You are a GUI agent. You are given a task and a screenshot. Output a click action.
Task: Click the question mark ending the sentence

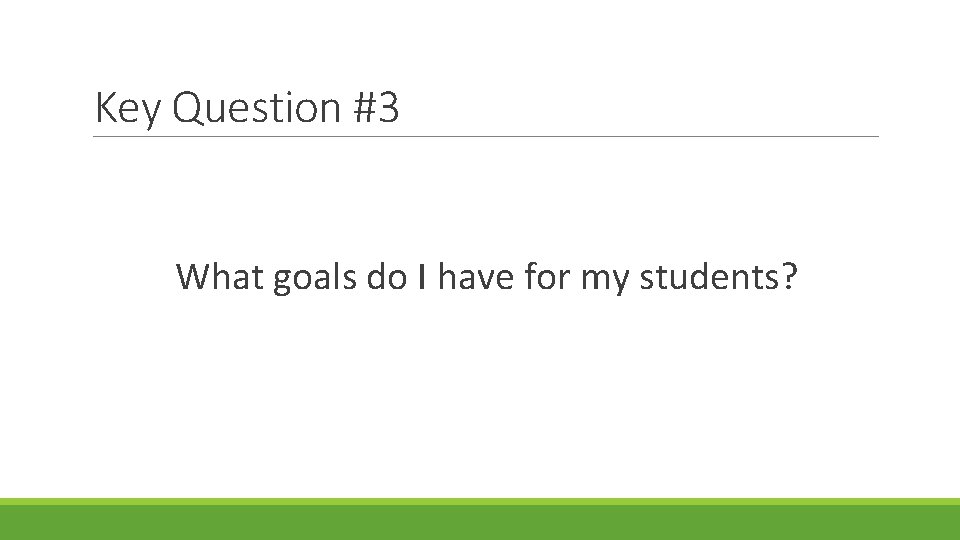790,277
